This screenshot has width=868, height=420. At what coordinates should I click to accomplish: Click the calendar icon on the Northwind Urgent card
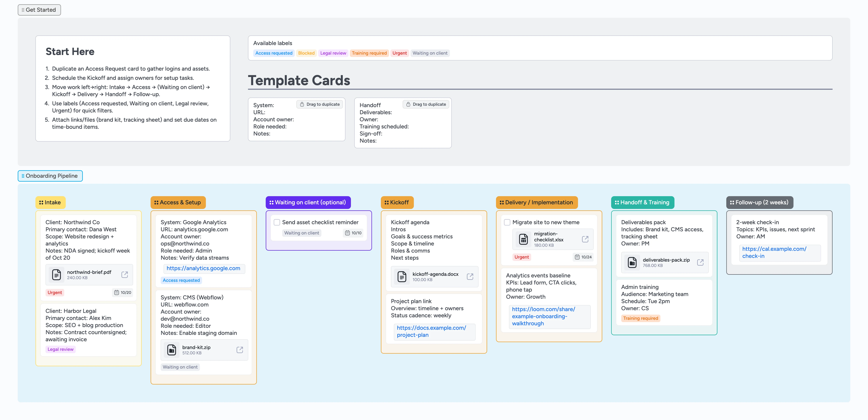coord(116,292)
